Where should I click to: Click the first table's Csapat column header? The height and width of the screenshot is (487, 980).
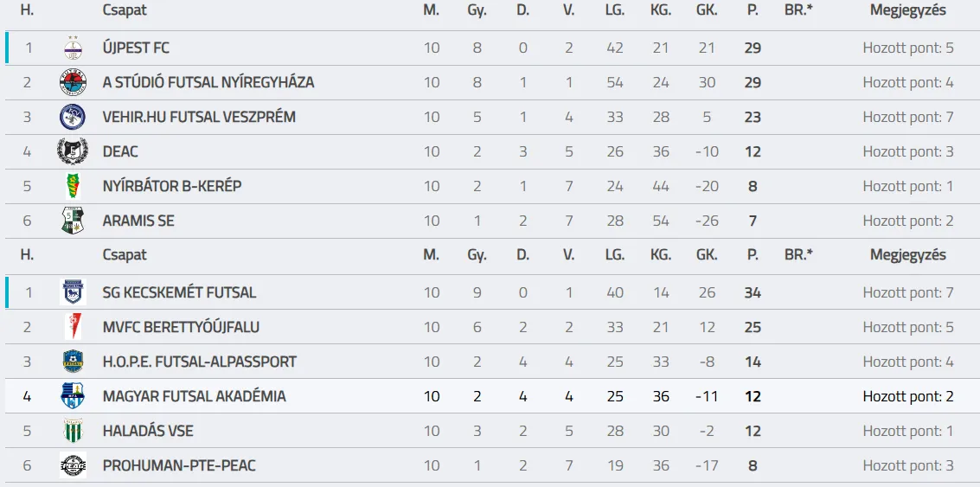(125, 10)
